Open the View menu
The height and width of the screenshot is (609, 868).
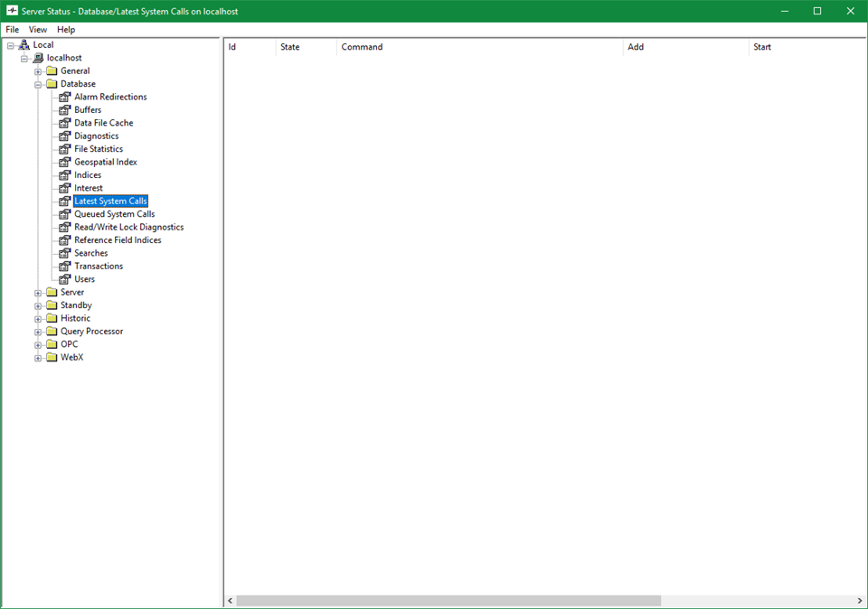click(38, 30)
